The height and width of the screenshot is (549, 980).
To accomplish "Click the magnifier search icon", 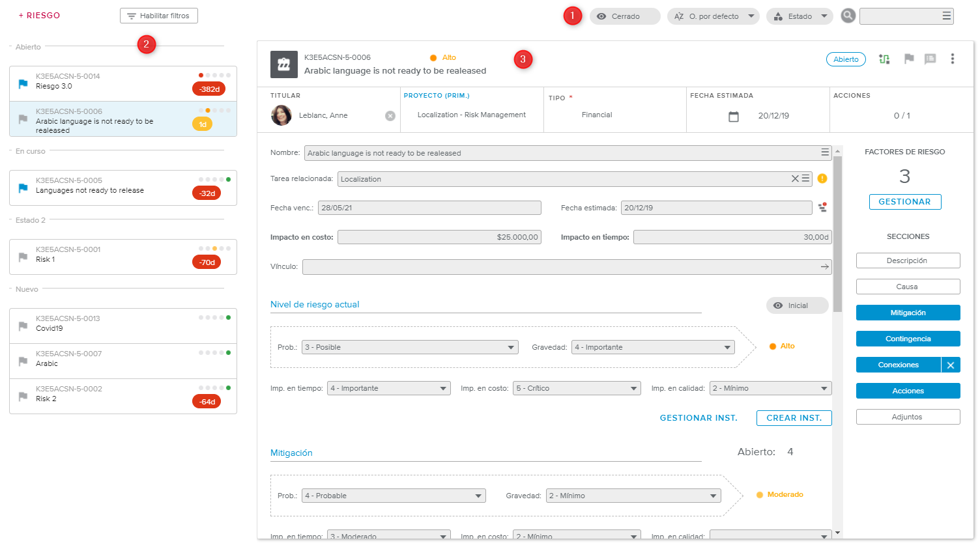I will pyautogui.click(x=848, y=16).
